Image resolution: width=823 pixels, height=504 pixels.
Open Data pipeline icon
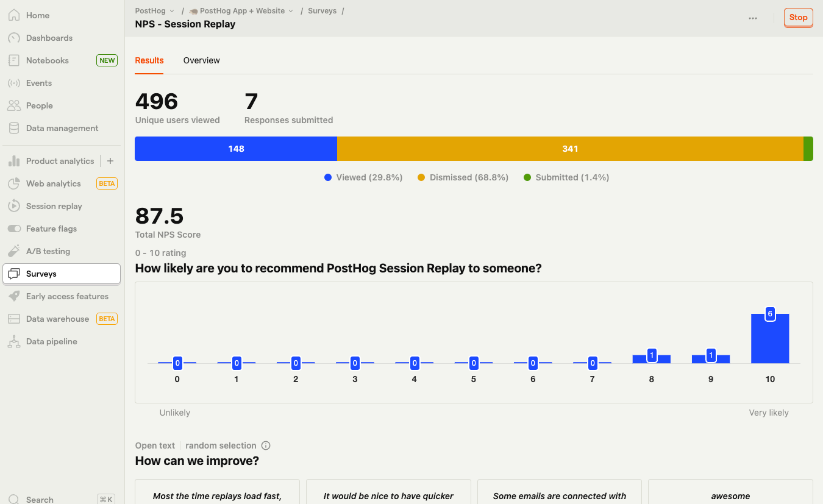(14, 341)
